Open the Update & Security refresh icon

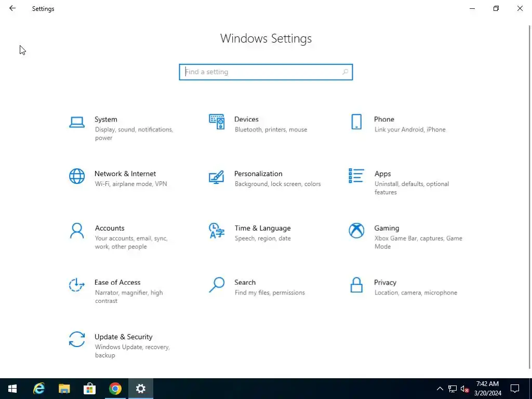pos(77,339)
